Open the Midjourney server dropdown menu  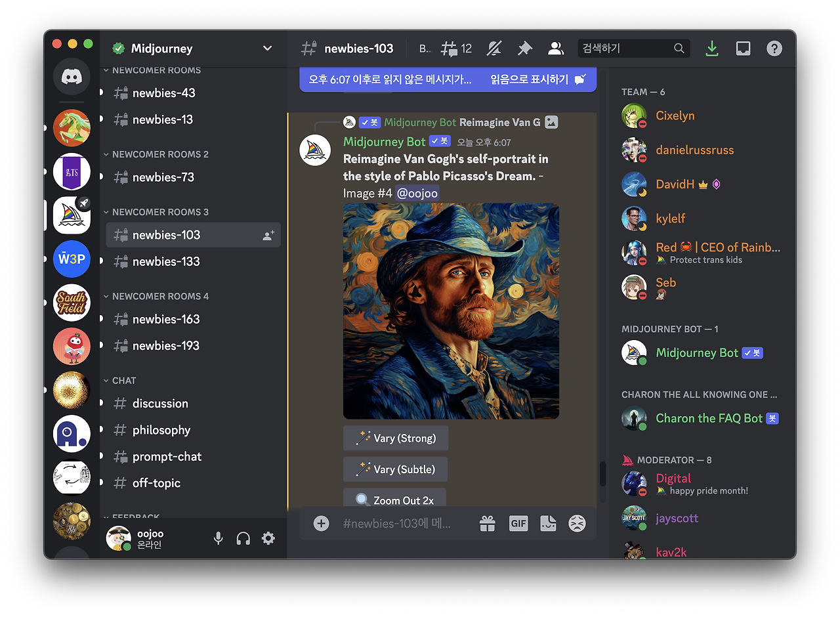tap(267, 48)
